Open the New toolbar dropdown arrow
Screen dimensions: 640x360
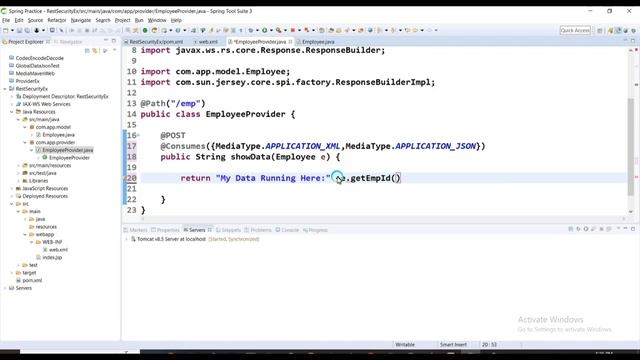[12, 30]
